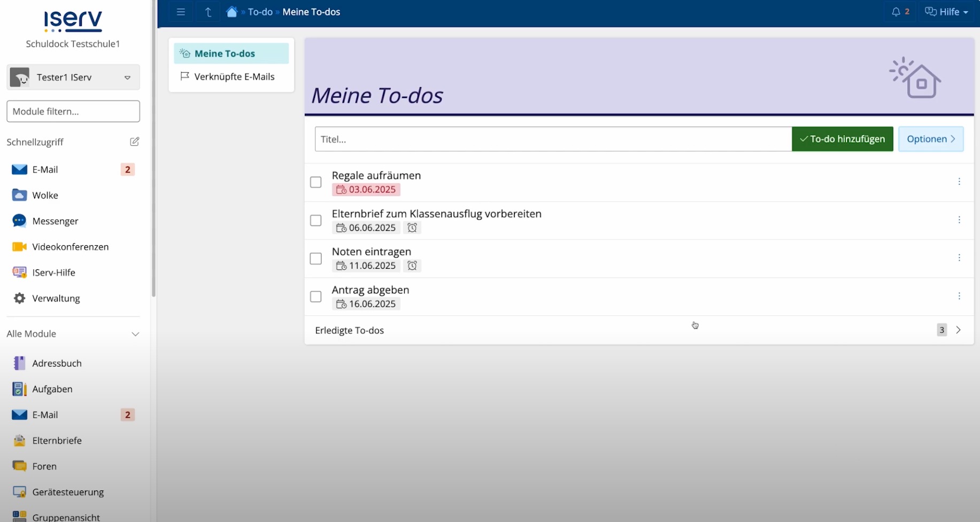Image resolution: width=980 pixels, height=522 pixels.
Task: Click the home icon in breadcrumb
Action: 232,12
